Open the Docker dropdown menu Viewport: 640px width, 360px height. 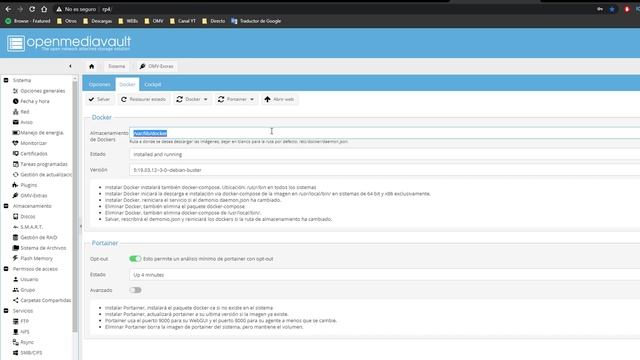(x=192, y=99)
